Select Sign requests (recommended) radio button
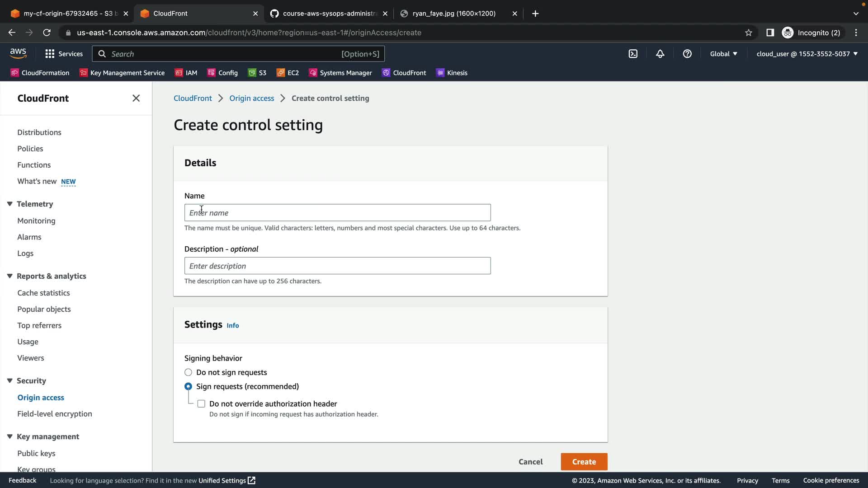Screen dimensions: 868x488 [188, 386]
